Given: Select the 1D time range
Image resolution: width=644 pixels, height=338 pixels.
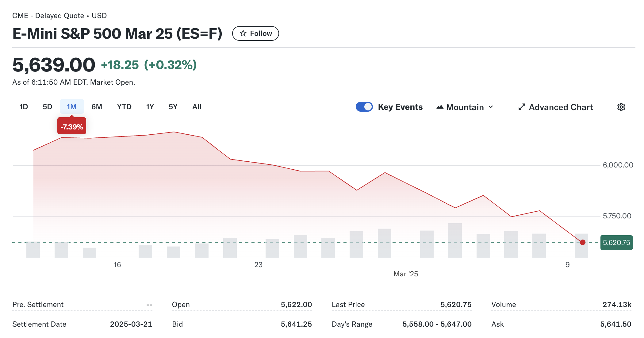Looking at the screenshot, I should point(24,107).
